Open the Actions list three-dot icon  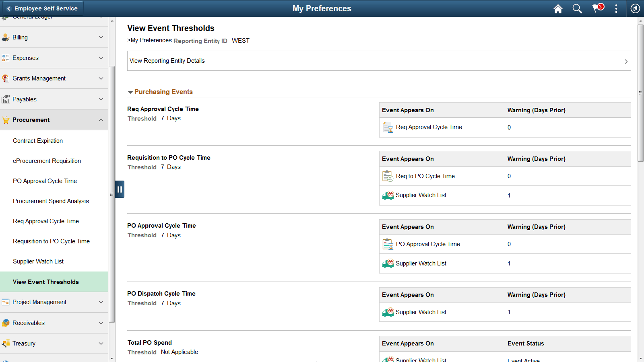click(x=616, y=8)
